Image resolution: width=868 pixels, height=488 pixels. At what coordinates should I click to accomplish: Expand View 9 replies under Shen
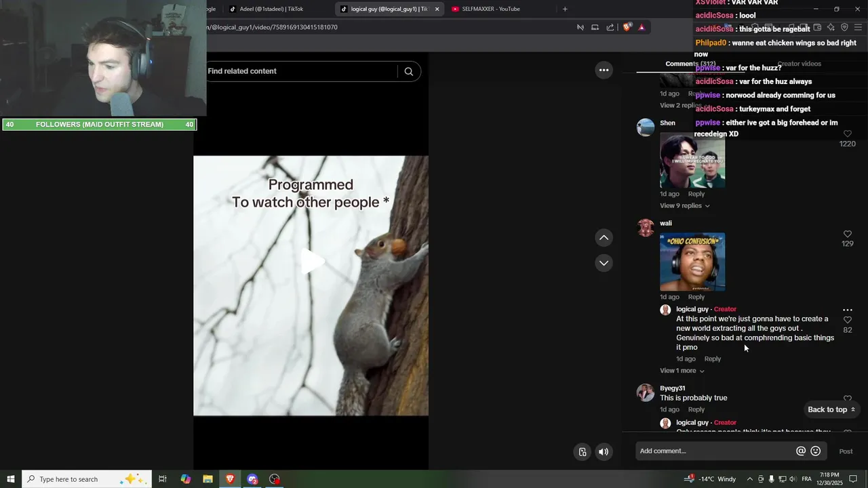(x=685, y=205)
